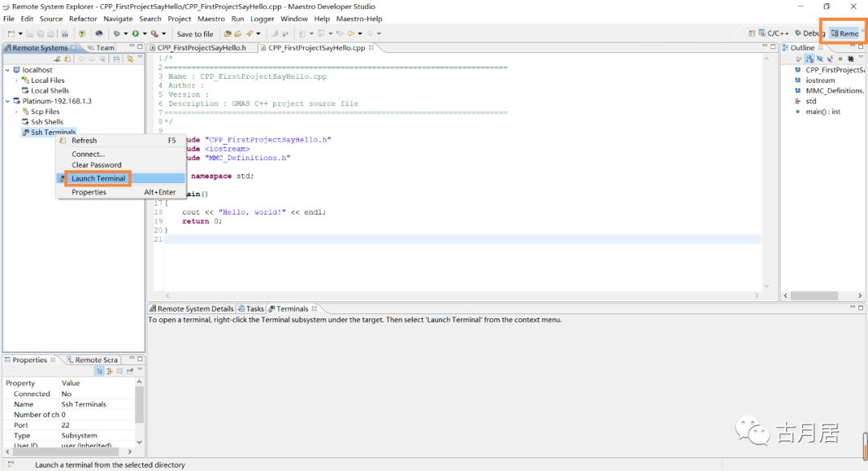Toggle Show Advanced Properties icon
Image resolution: width=868 pixels, height=471 pixels.
coord(109,371)
